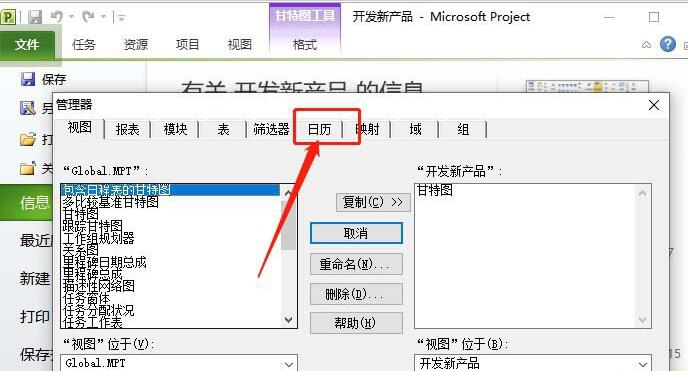This screenshot has width=688, height=371.
Task: Click the Global.MPT list scrollbar thumb
Action: pyautogui.click(x=288, y=225)
